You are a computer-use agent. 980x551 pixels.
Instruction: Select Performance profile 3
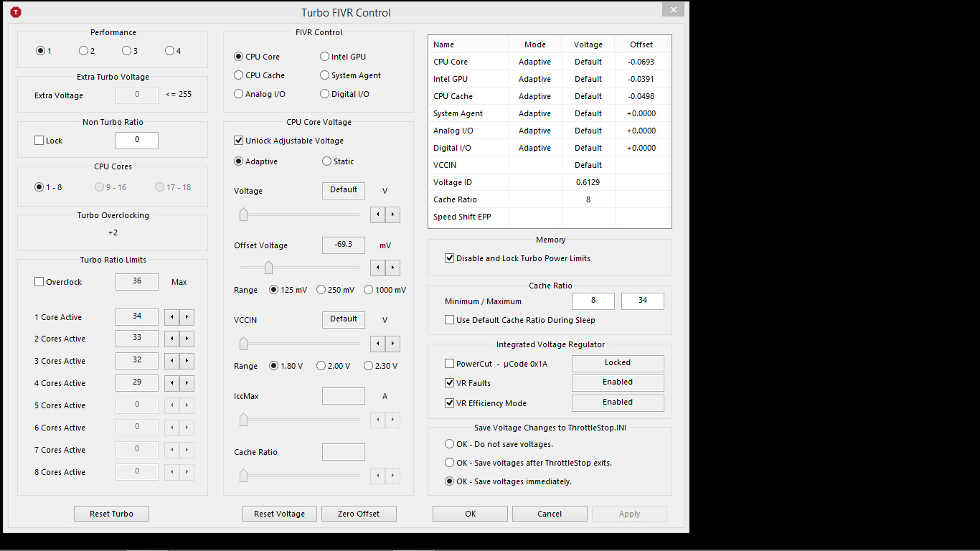(x=130, y=51)
